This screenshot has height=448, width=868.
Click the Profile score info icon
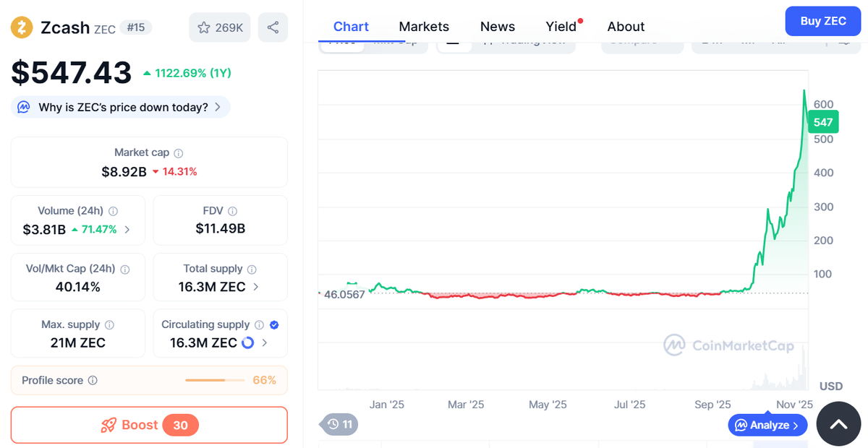pyautogui.click(x=93, y=381)
